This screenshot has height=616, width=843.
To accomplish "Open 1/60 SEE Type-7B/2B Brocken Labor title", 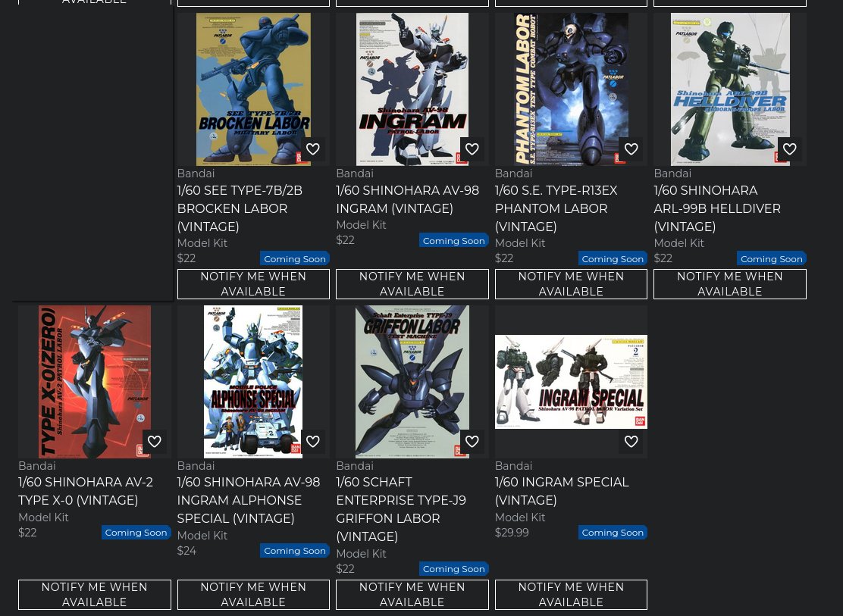I will [x=240, y=208].
